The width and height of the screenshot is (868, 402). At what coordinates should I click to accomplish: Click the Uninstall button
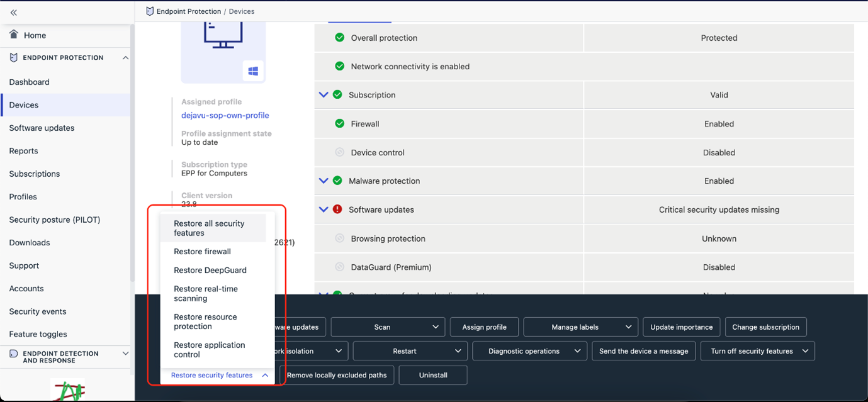(x=433, y=376)
